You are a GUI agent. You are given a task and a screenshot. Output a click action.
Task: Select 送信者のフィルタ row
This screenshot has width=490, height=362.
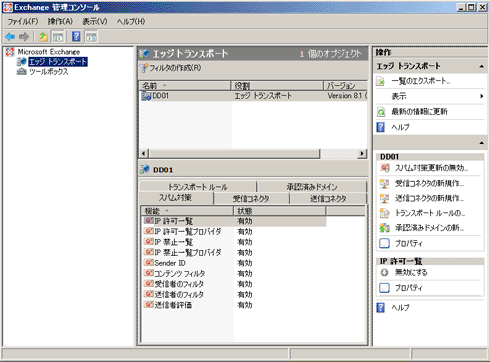pos(234,295)
